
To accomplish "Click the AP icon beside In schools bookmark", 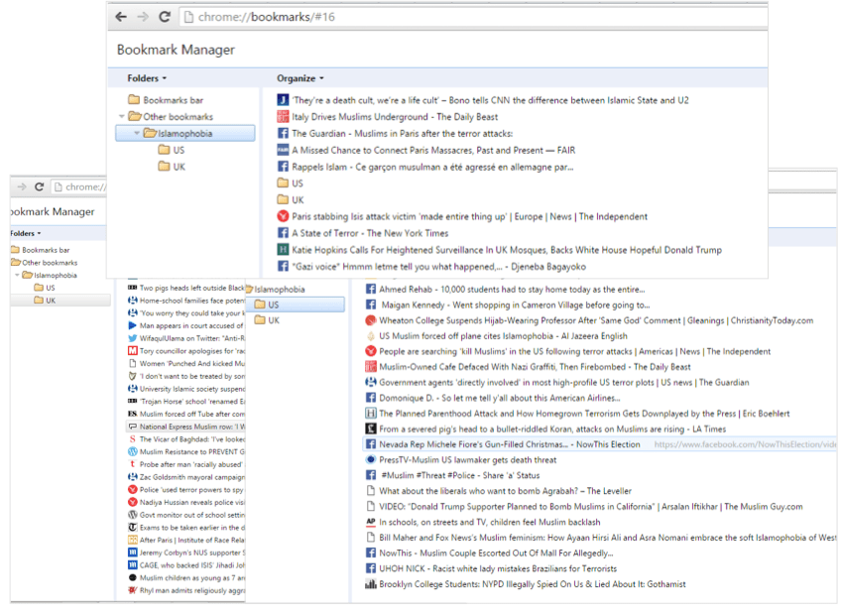I will pyautogui.click(x=370, y=522).
